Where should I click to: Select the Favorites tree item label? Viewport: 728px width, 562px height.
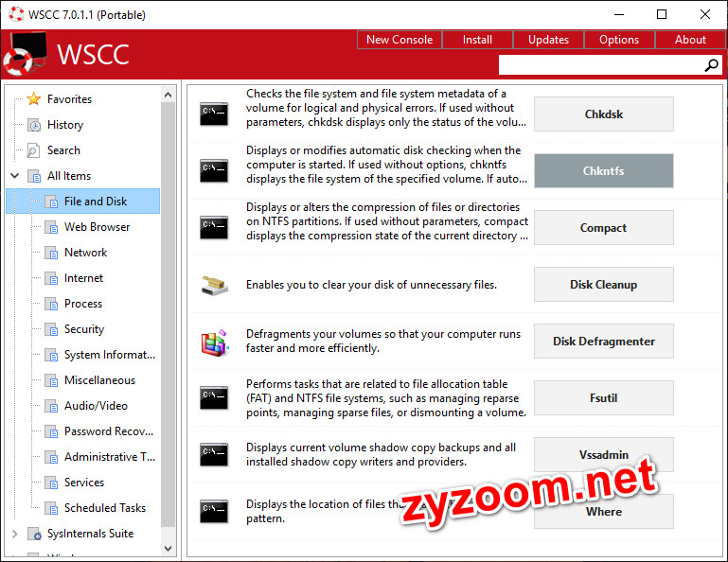[70, 98]
